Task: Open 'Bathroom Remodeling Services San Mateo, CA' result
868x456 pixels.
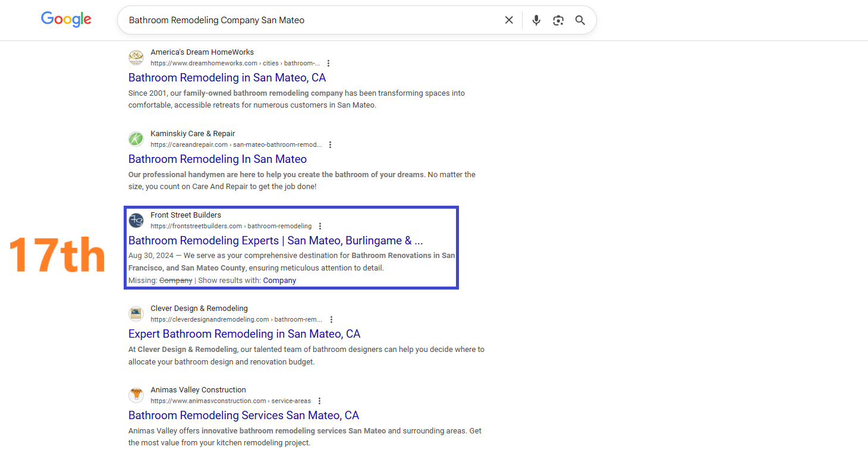Action: point(244,416)
